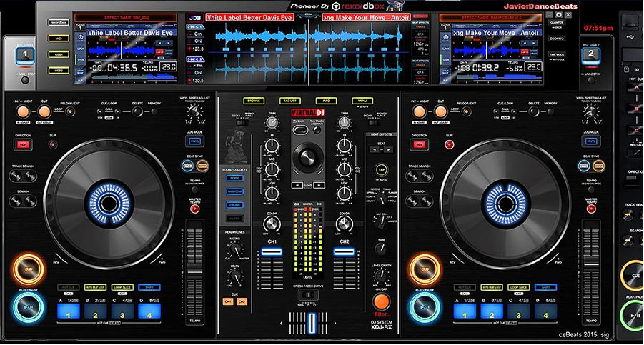Trigger hot cue pad 3 on left deck
The image size is (644, 345).
[x=122, y=311]
